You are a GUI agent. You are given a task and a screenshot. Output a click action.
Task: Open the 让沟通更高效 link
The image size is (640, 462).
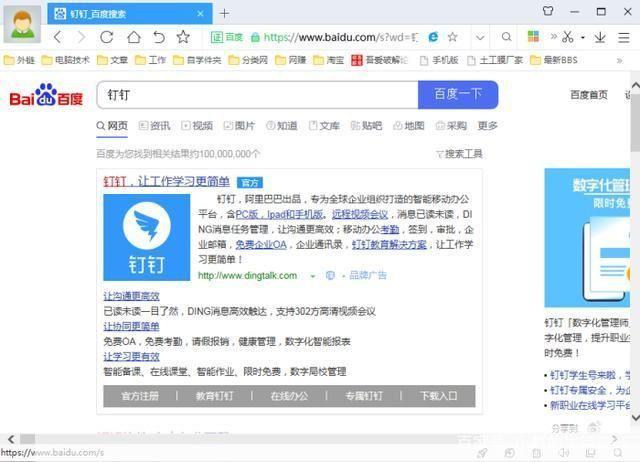pos(131,296)
